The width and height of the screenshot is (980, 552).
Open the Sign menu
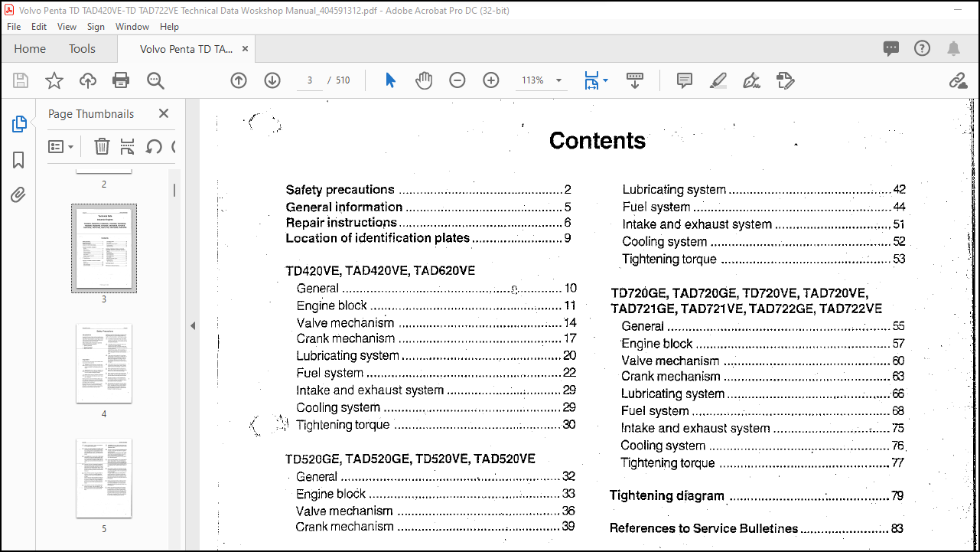pyautogui.click(x=96, y=26)
